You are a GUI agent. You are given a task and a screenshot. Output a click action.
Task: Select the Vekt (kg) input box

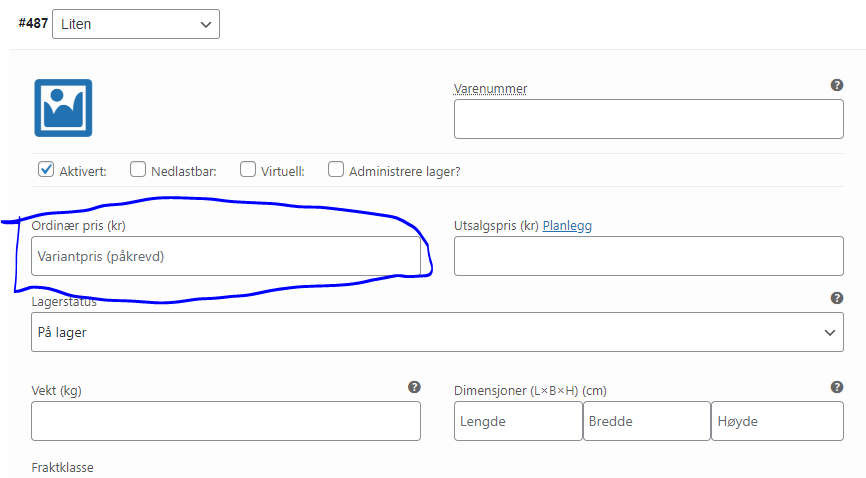226,421
